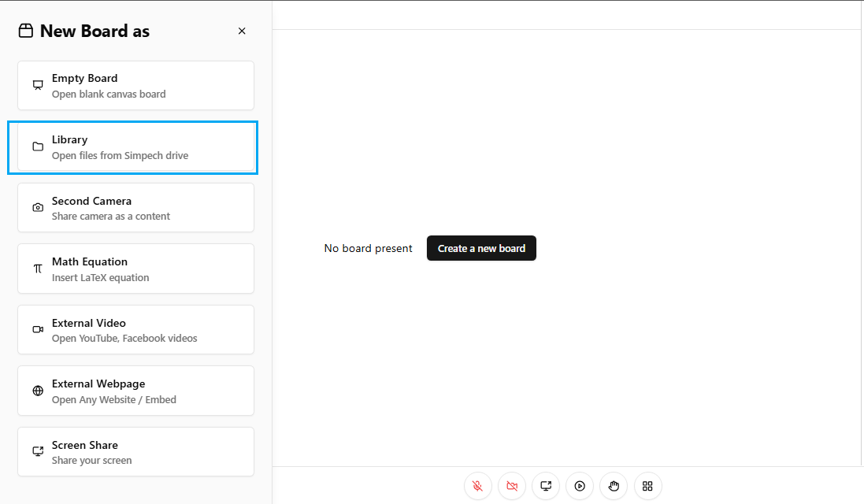Click the camera icon beside Second Camera
This screenshot has width=864, height=504.
click(38, 208)
